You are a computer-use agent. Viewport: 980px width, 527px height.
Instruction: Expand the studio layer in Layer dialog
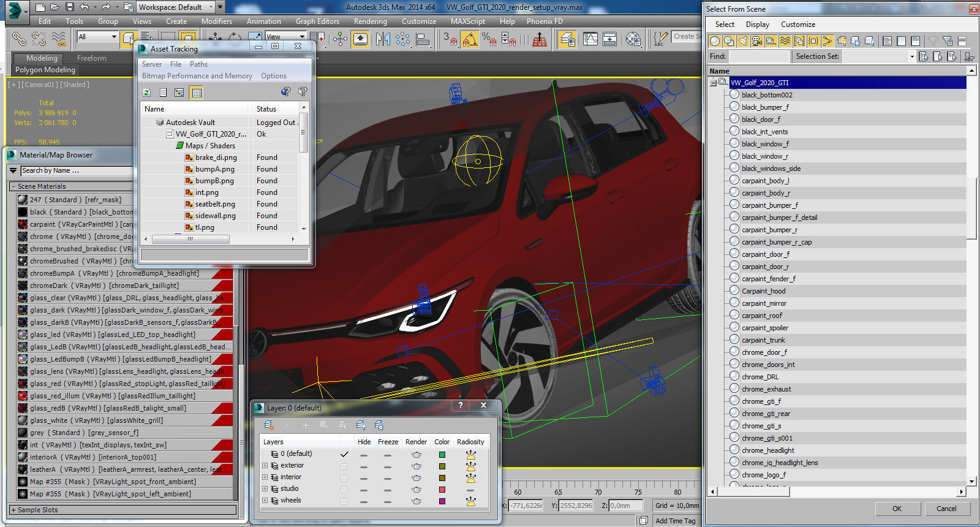click(x=265, y=489)
